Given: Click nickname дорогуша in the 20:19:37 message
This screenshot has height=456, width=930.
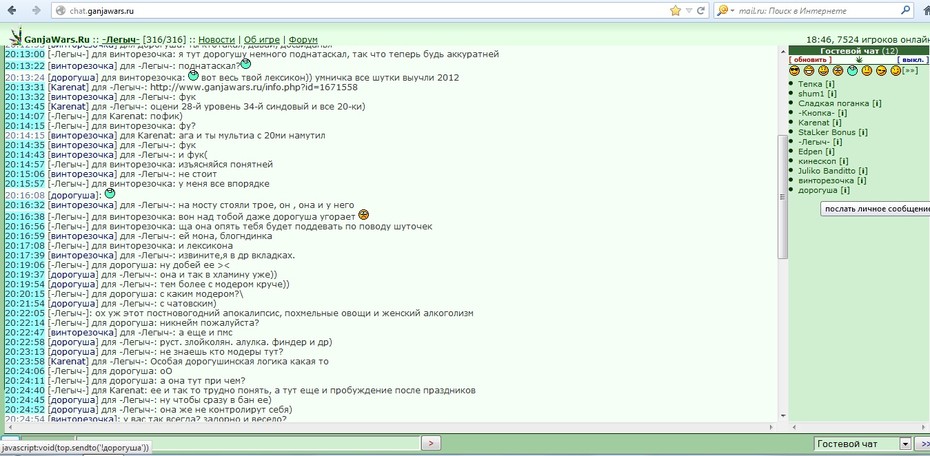Looking at the screenshot, I should coord(73,275).
